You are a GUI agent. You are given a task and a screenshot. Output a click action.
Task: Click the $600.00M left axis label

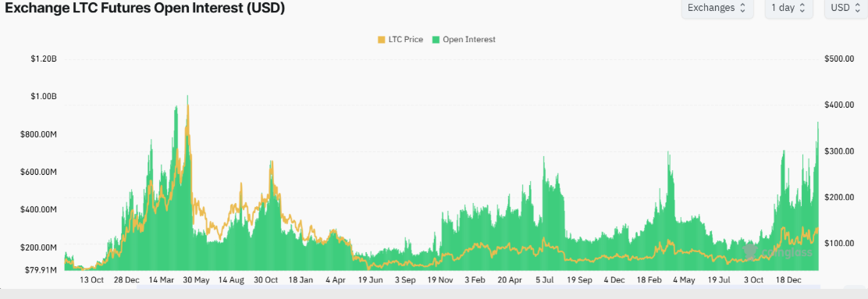coord(39,172)
